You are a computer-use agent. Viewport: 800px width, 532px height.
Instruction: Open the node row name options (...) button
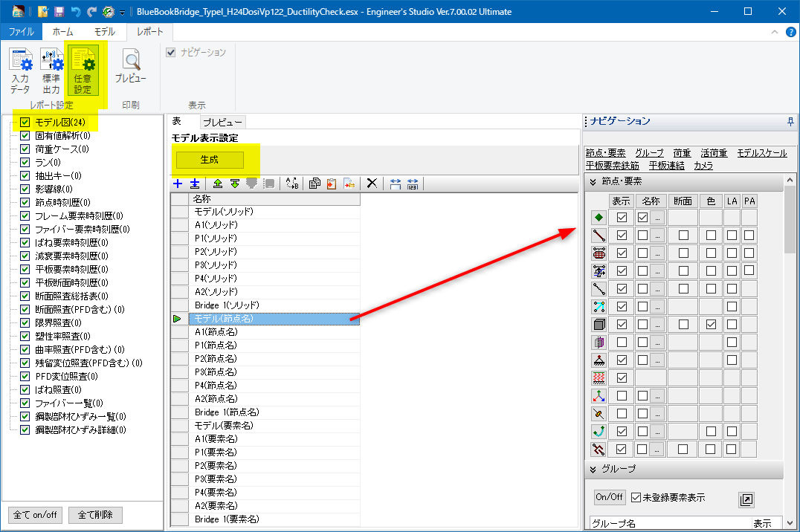[657, 218]
